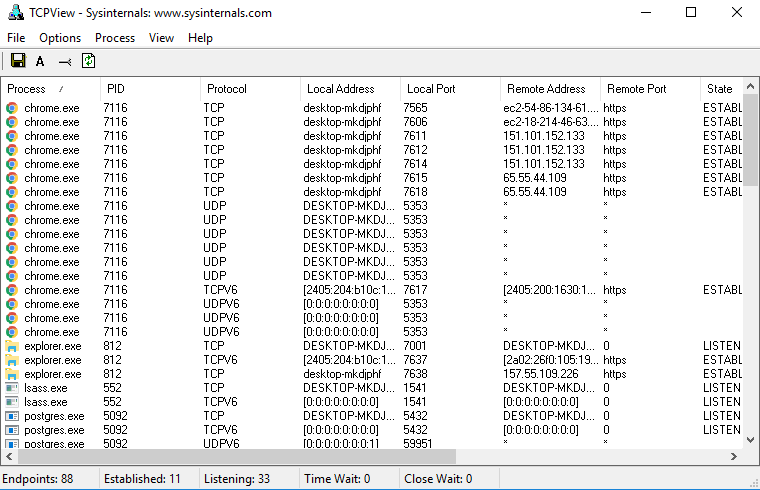Click lsass.exe icon on the TCP 1541 row
760x490 pixels.
pyautogui.click(x=12, y=388)
